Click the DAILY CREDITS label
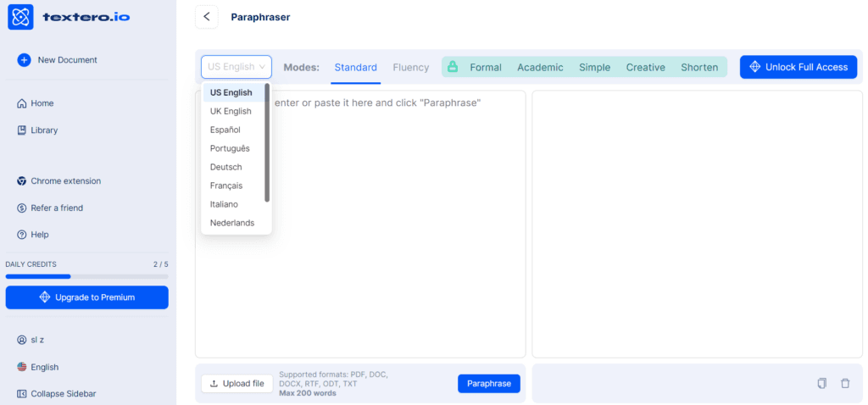 pos(31,264)
